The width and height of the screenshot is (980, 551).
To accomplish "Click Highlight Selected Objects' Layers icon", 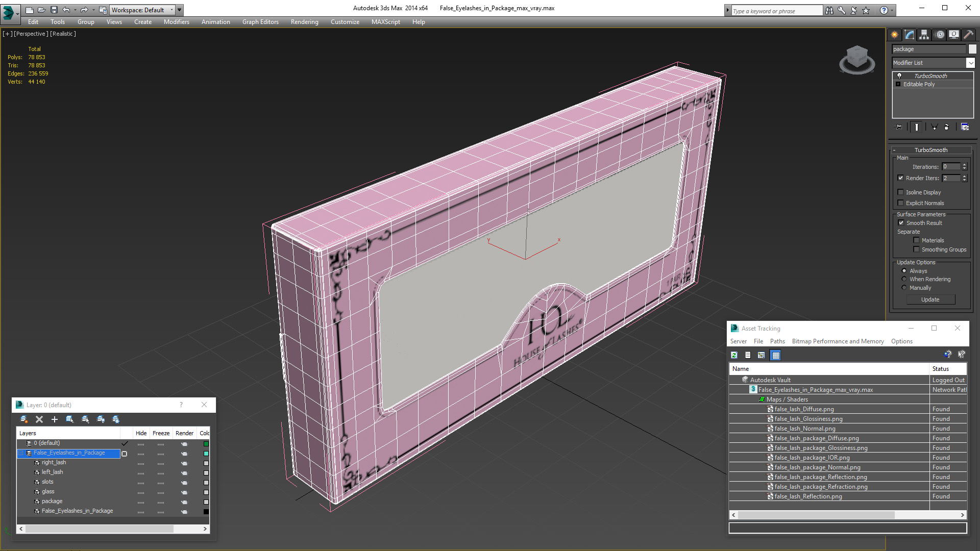I will point(85,419).
